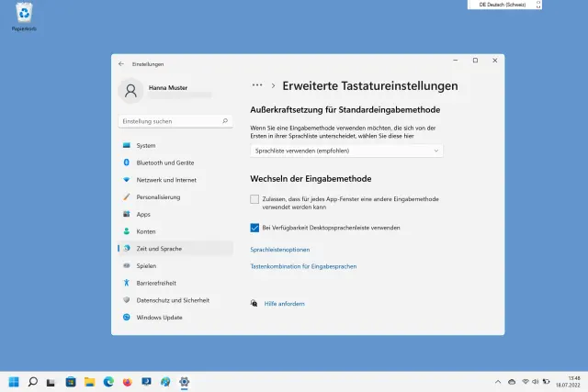
Task: Click the battery tray icon
Action: (546, 382)
